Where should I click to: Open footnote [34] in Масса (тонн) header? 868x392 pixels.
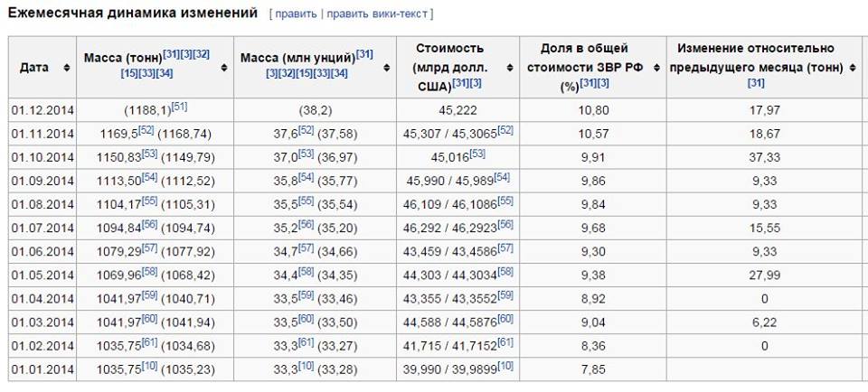[165, 73]
